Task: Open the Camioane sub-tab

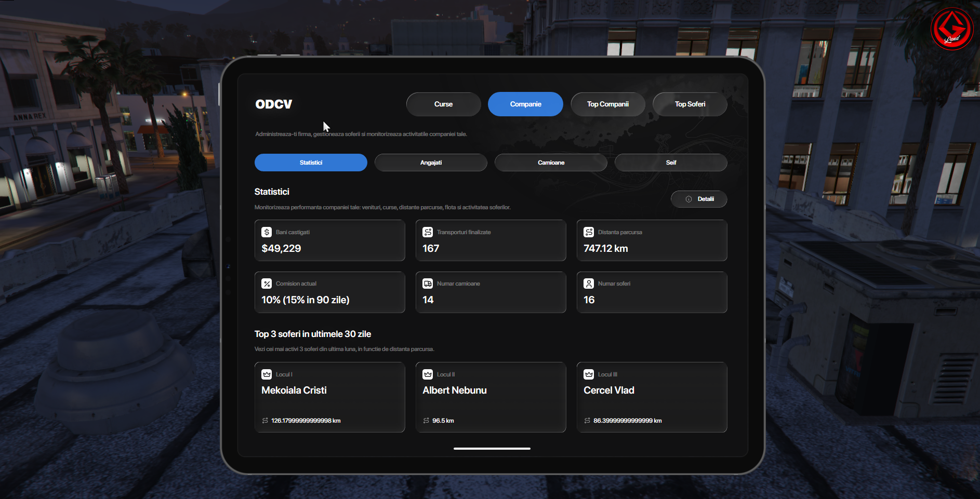Action: click(551, 163)
